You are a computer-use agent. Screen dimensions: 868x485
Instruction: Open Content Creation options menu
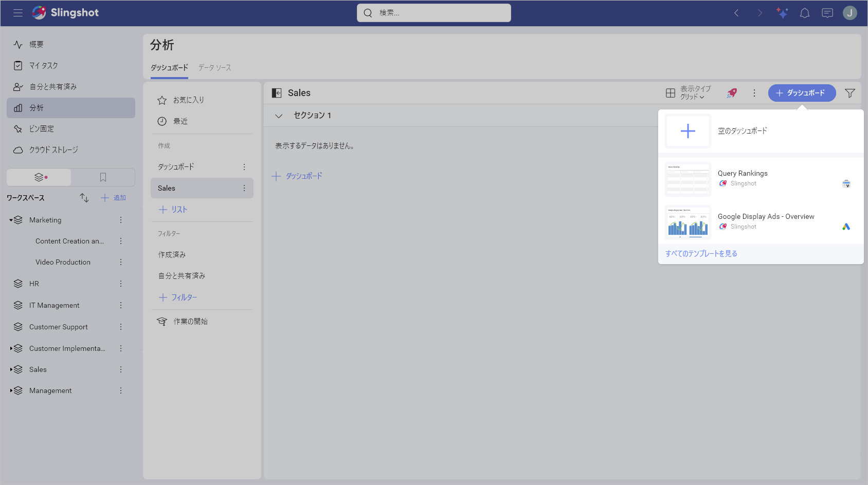(121, 241)
